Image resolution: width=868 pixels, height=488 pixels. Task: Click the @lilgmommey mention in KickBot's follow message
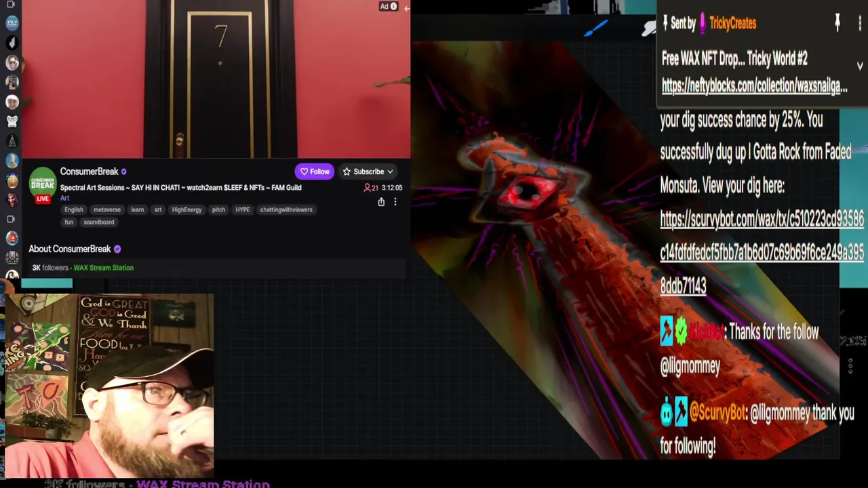coord(690,366)
